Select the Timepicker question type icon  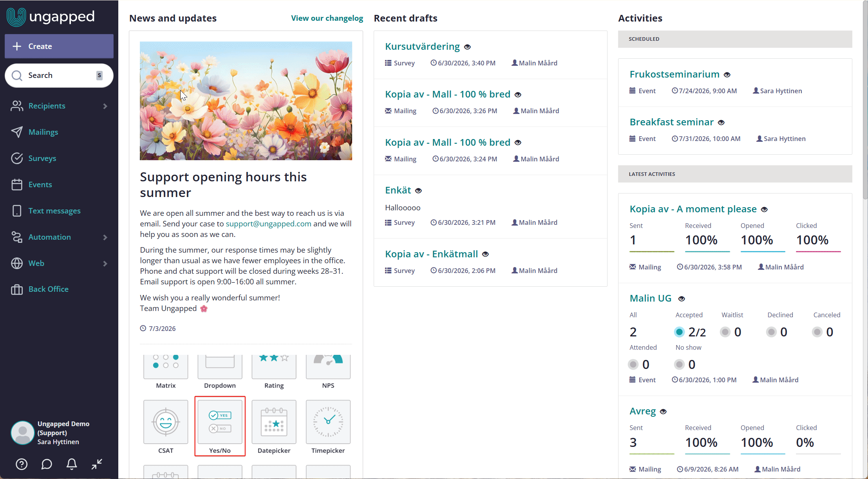[328, 422]
